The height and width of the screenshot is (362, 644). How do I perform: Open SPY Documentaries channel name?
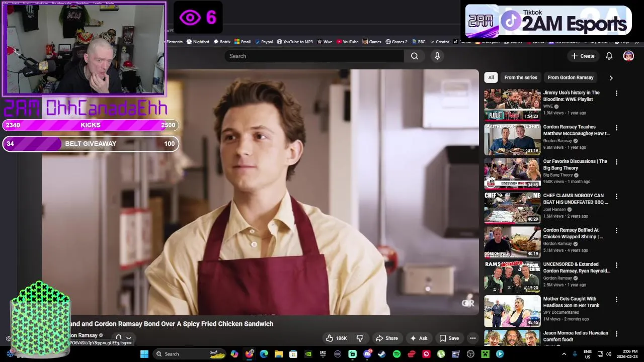click(561, 312)
